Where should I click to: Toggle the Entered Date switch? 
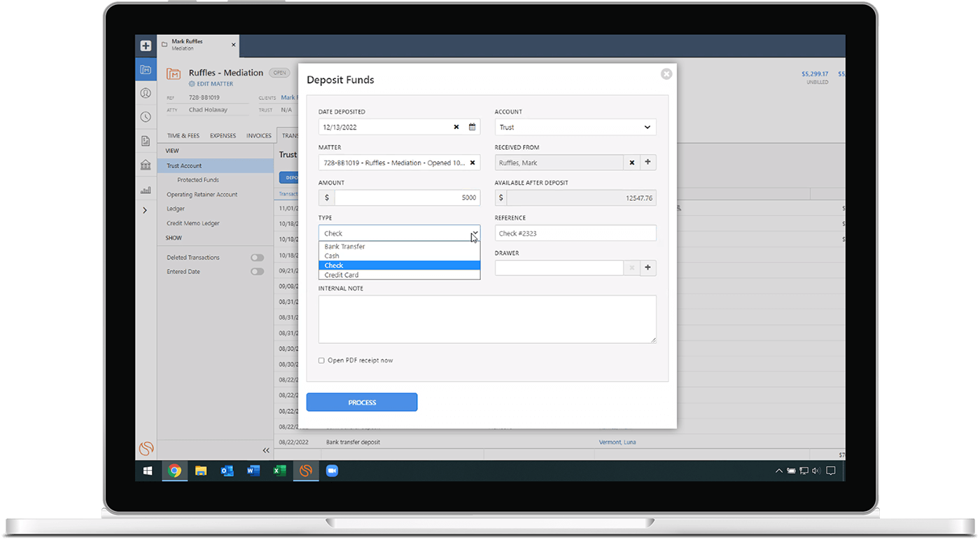point(258,272)
